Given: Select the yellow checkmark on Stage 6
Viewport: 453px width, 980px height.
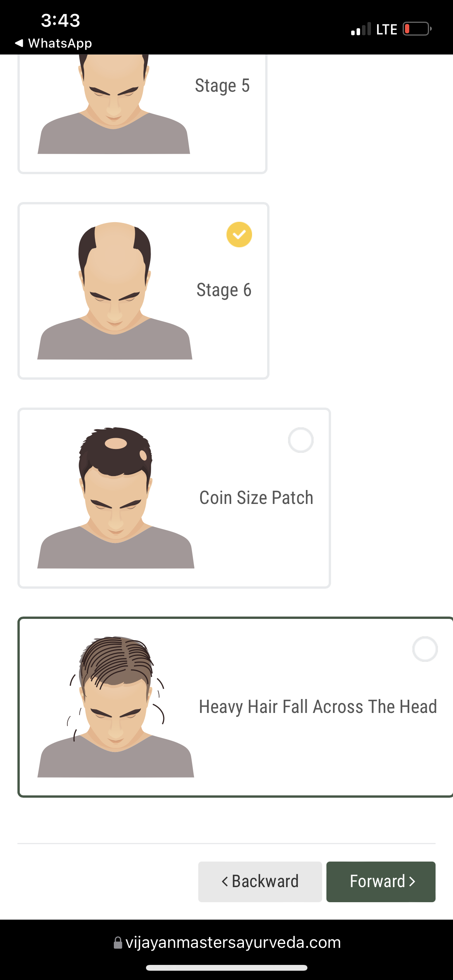Looking at the screenshot, I should (x=239, y=235).
